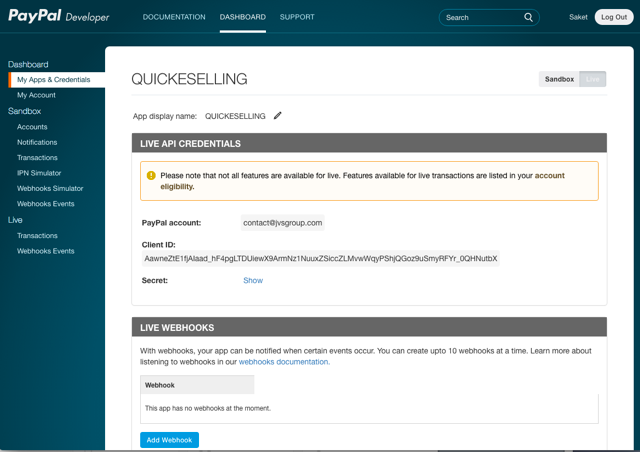Open Sandbox Accounts
This screenshot has width=640, height=452.
pos(32,127)
